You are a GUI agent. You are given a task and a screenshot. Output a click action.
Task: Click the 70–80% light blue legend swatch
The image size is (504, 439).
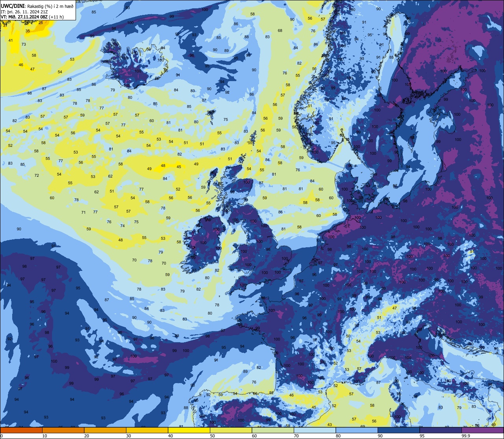[315, 430]
